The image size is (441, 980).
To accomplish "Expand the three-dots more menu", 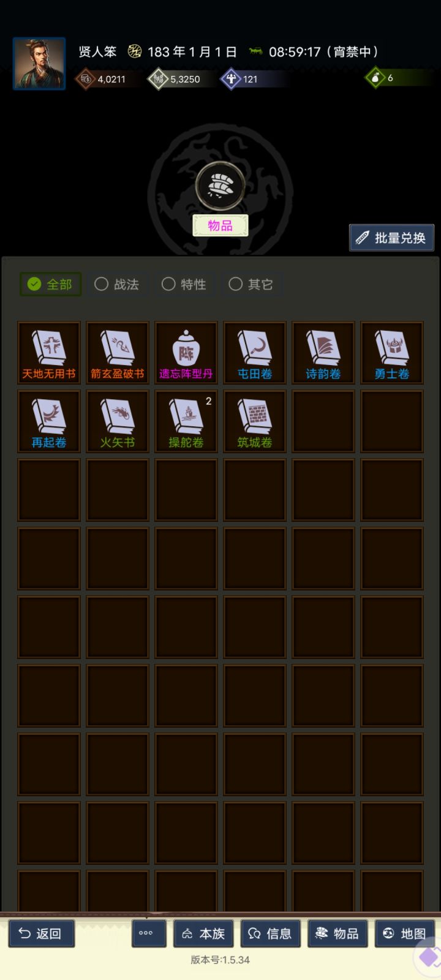I will [x=146, y=933].
